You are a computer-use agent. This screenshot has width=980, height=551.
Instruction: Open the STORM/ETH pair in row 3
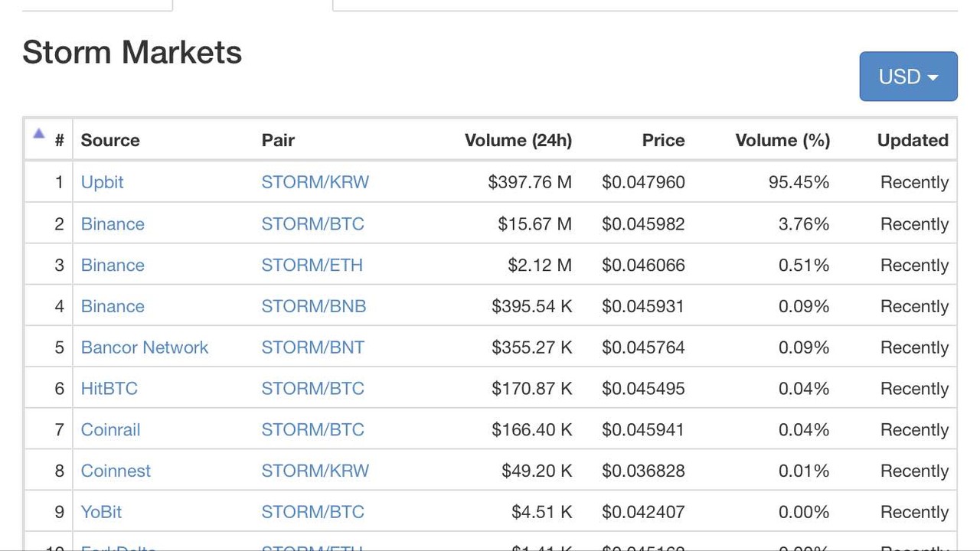(x=312, y=266)
